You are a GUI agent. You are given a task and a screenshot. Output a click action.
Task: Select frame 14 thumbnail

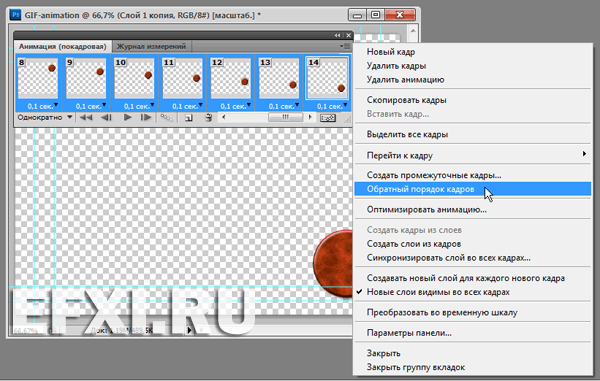pyautogui.click(x=327, y=78)
